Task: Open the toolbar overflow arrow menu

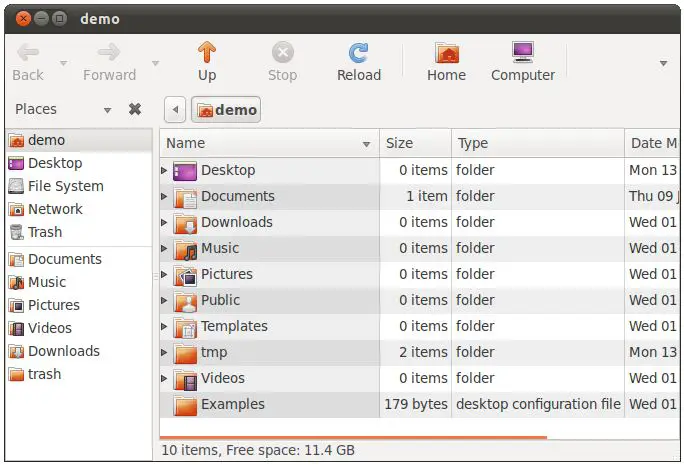Action: click(663, 63)
